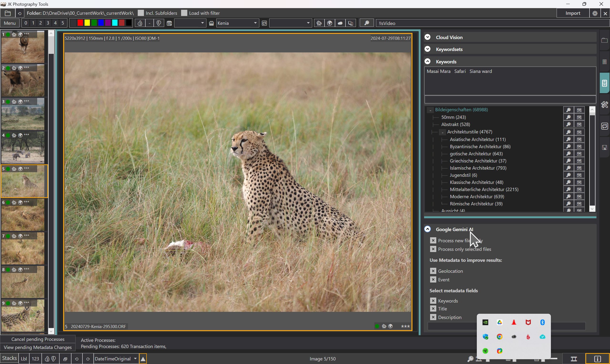Viewport: 610px width, 364px height.
Task: Toggle Incl. Subfolders checkbox
Action: coord(141,13)
